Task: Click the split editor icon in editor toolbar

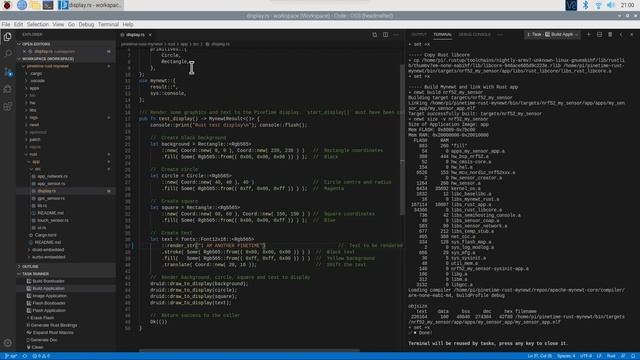Action: [385, 35]
